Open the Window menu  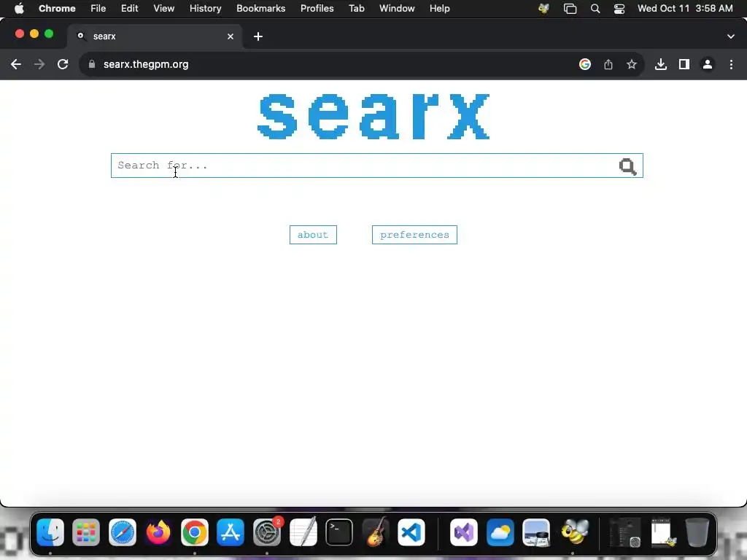(x=397, y=9)
